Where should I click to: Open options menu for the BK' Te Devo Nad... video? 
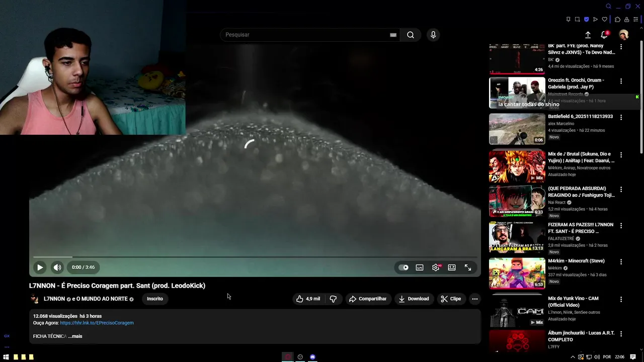point(621,47)
